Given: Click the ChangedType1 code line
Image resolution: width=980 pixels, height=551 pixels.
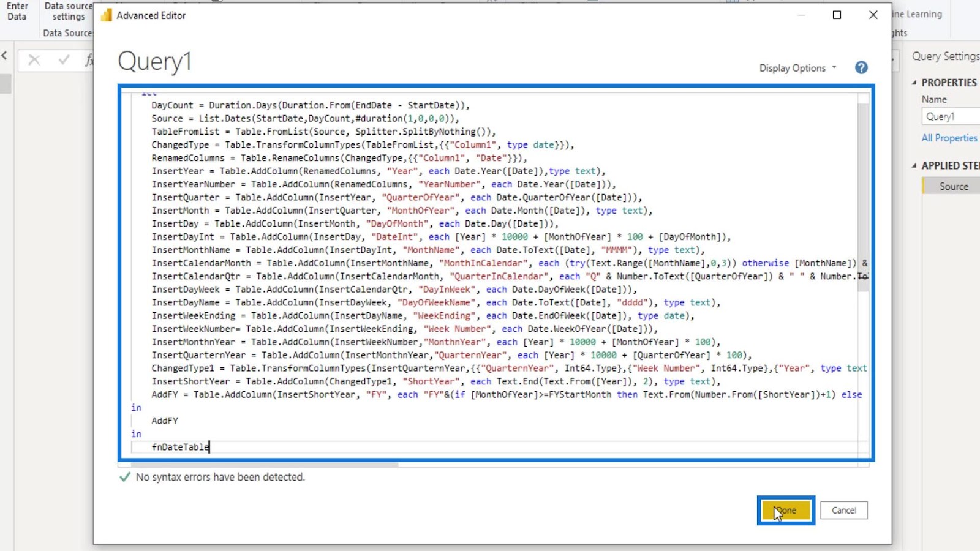Looking at the screenshot, I should [509, 369].
